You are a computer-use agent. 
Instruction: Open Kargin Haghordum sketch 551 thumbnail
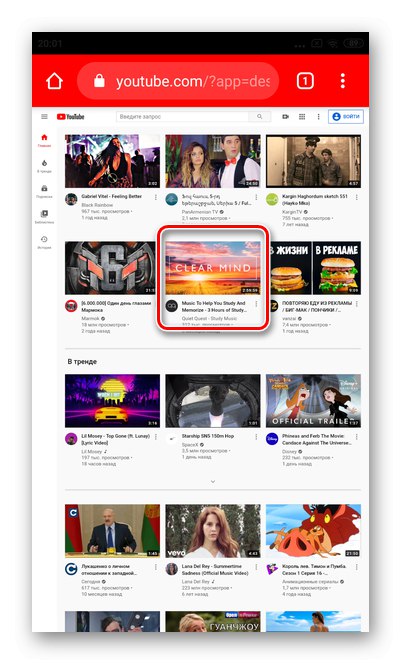click(313, 161)
